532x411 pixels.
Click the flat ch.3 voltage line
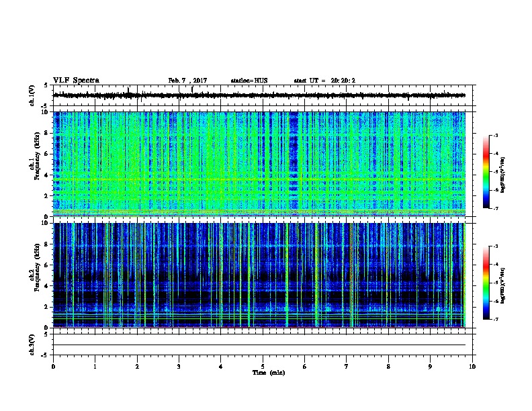(x=259, y=345)
